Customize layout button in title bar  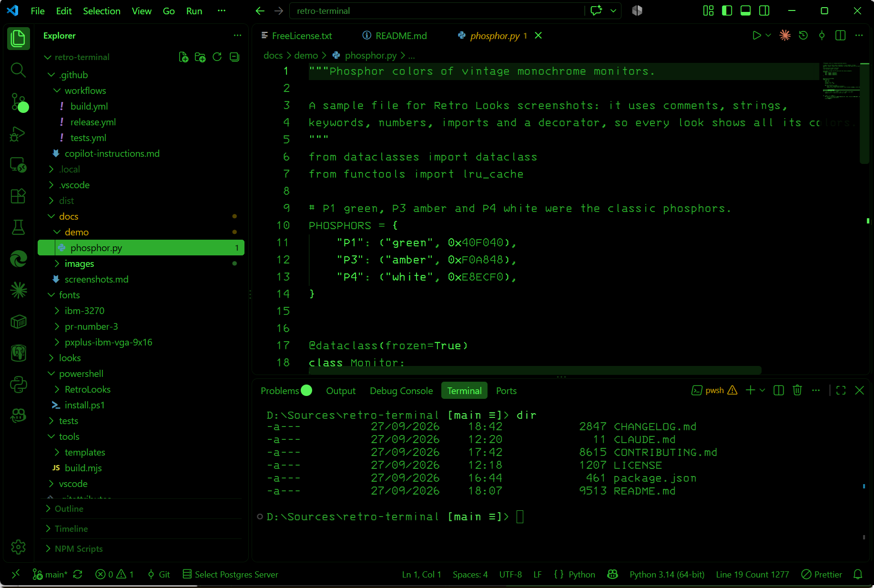[x=709, y=11]
